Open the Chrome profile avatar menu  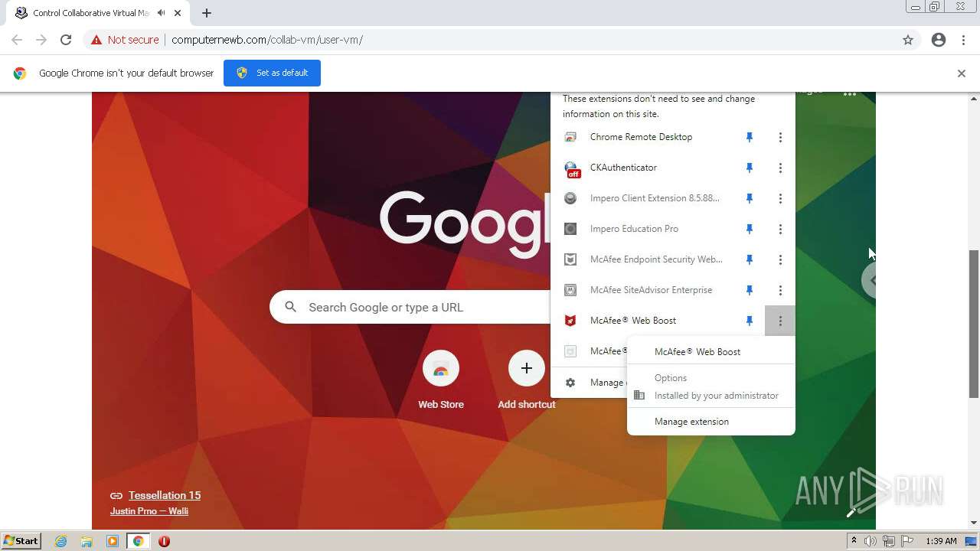pos(939,40)
